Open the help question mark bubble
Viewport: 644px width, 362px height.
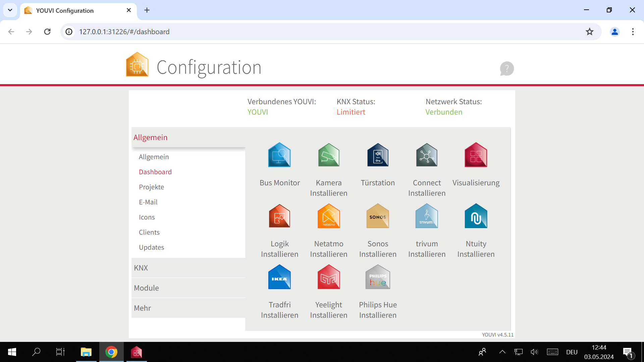tap(507, 68)
